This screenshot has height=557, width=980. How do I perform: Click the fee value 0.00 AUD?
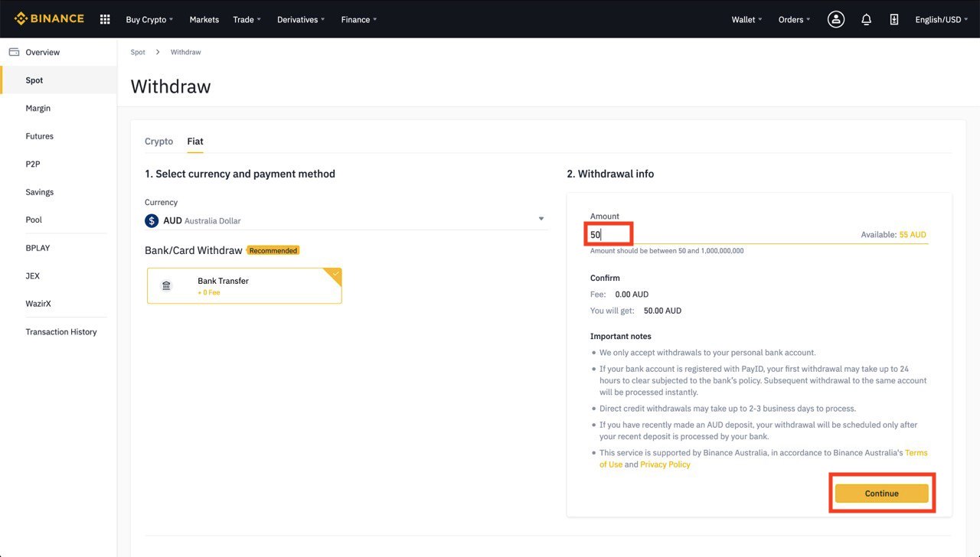click(x=632, y=295)
